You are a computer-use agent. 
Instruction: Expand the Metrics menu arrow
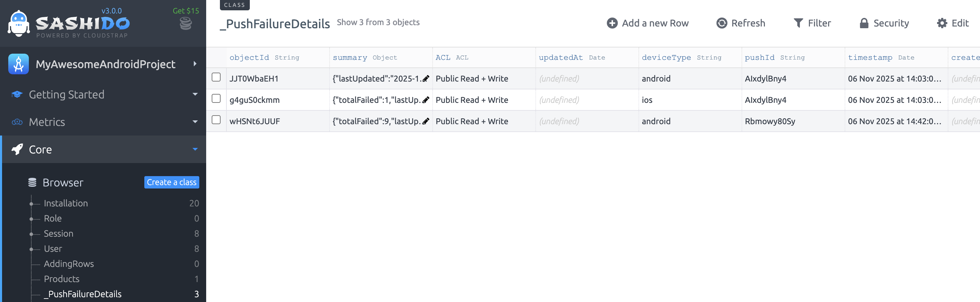click(195, 122)
